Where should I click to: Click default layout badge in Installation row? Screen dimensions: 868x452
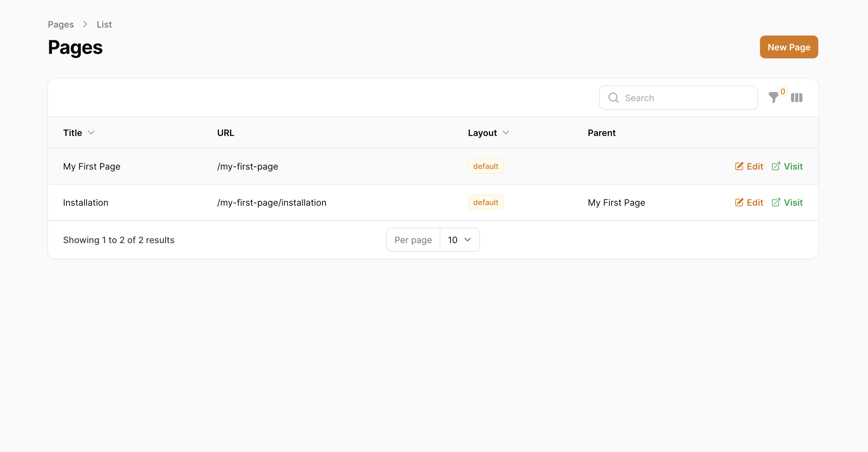(485, 202)
